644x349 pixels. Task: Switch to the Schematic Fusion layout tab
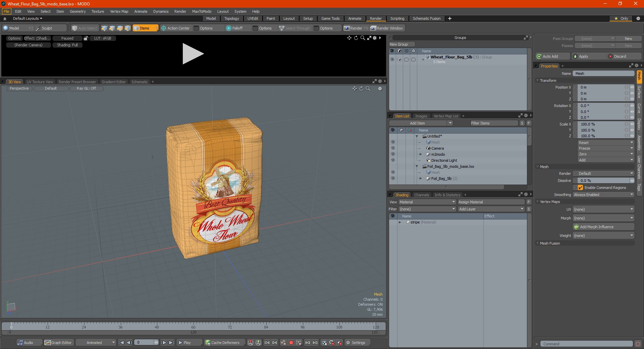(427, 18)
